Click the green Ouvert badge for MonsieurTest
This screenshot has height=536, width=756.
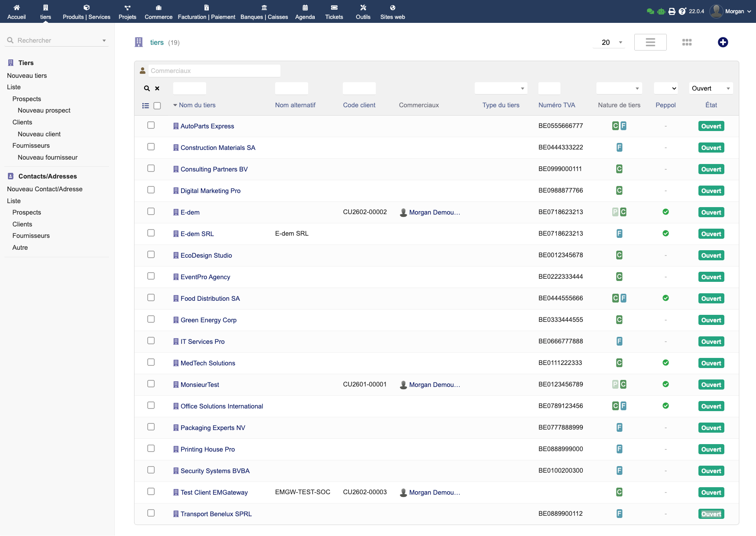point(711,385)
